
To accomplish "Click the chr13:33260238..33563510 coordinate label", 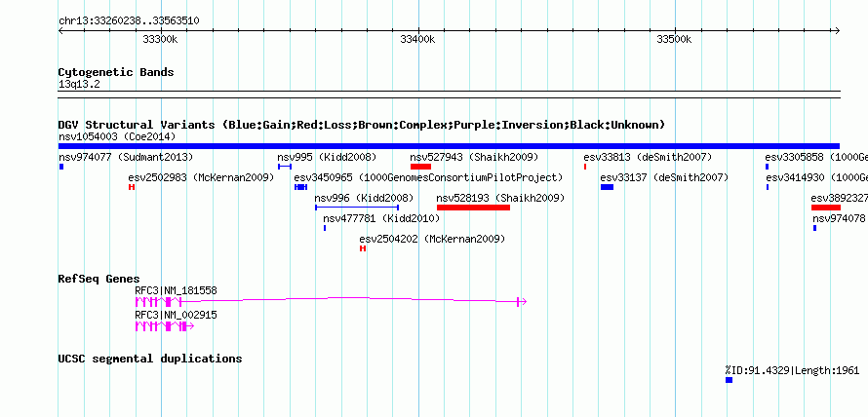I will click(x=129, y=21).
